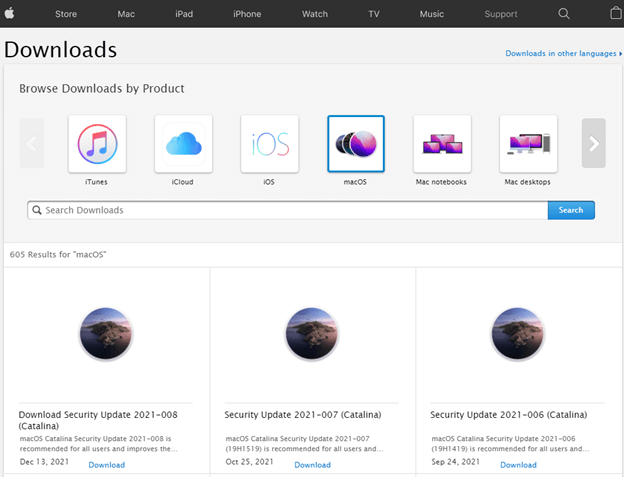Select the macOS product icon
The width and height of the screenshot is (624, 477).
(x=355, y=144)
